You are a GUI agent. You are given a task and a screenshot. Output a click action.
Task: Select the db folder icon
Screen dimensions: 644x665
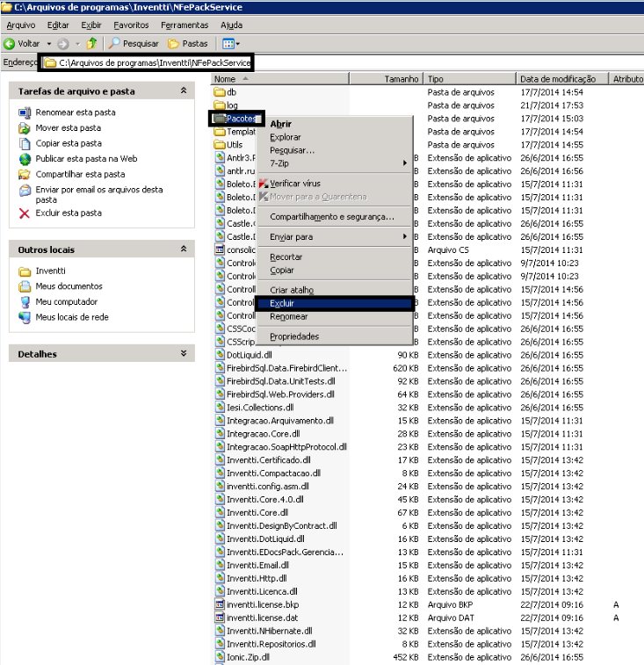[x=221, y=92]
